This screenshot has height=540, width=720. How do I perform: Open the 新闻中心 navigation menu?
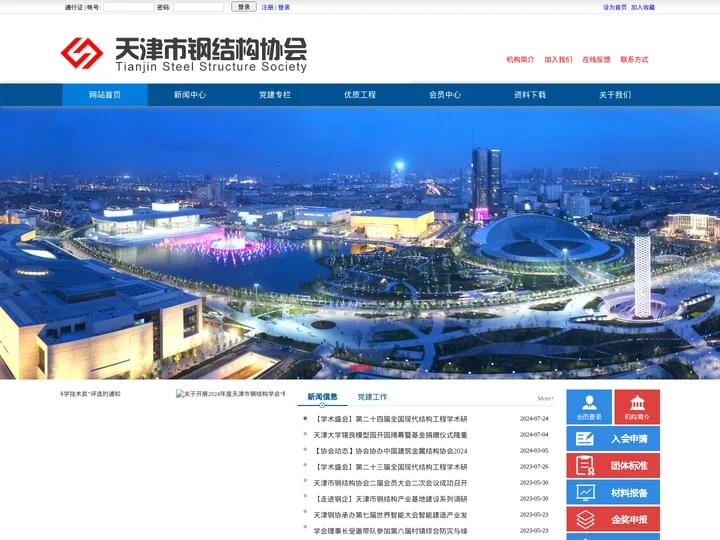coord(190,95)
